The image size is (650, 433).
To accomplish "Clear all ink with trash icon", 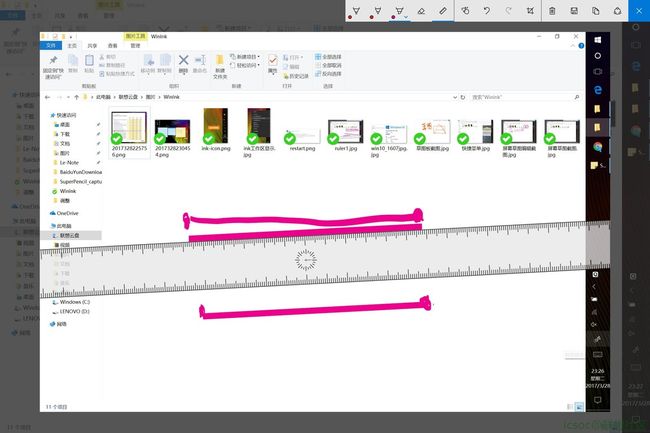I will coord(552,11).
